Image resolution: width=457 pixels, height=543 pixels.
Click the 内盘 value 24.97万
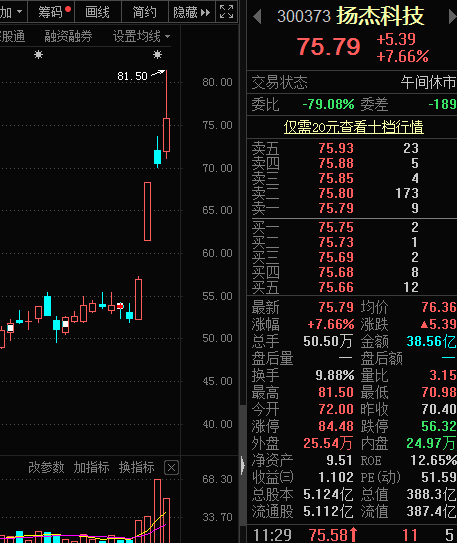(x=431, y=443)
